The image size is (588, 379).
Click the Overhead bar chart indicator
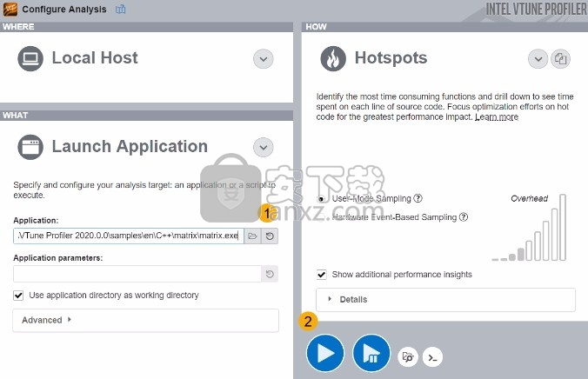click(529, 227)
